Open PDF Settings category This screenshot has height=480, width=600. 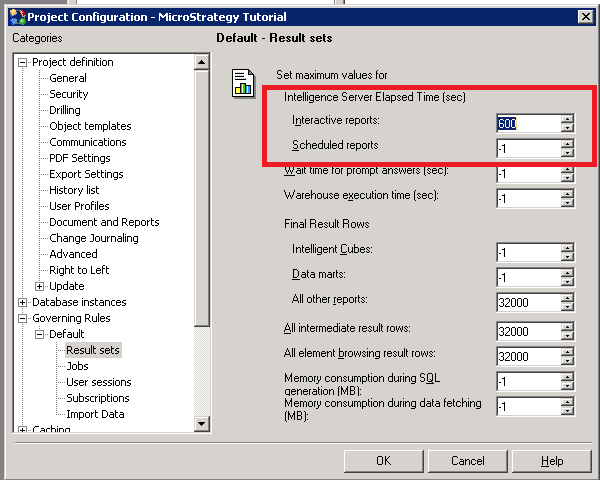(80, 158)
